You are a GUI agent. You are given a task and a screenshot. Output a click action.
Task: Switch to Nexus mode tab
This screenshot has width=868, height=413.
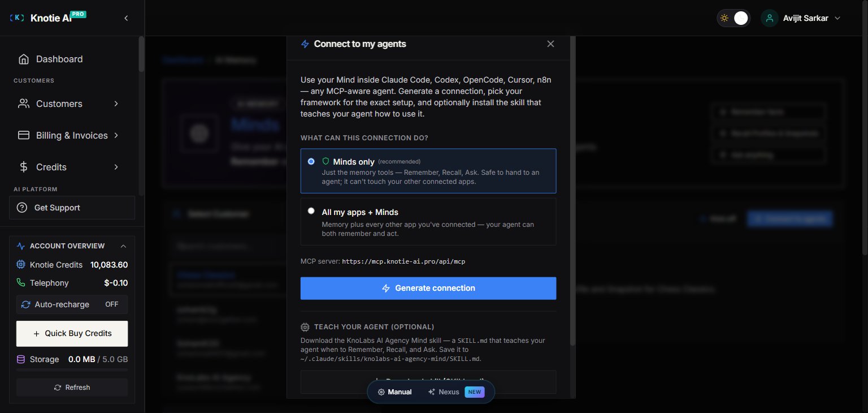pos(456,392)
